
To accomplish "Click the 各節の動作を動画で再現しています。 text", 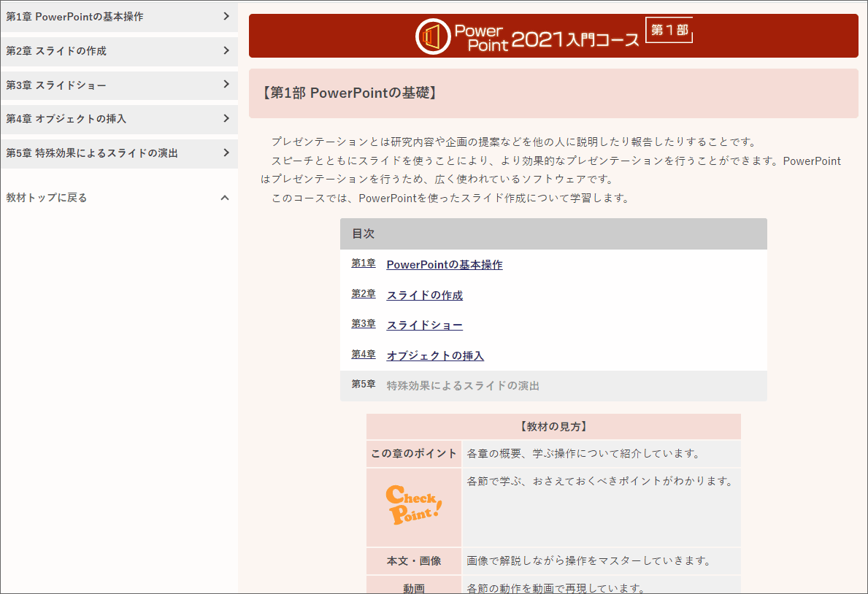I will click(x=557, y=588).
